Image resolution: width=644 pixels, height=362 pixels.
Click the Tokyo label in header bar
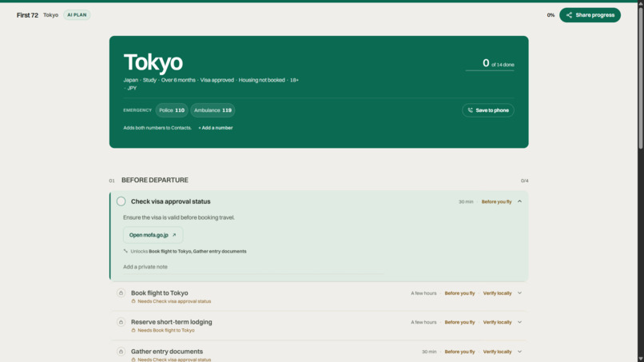tap(51, 15)
